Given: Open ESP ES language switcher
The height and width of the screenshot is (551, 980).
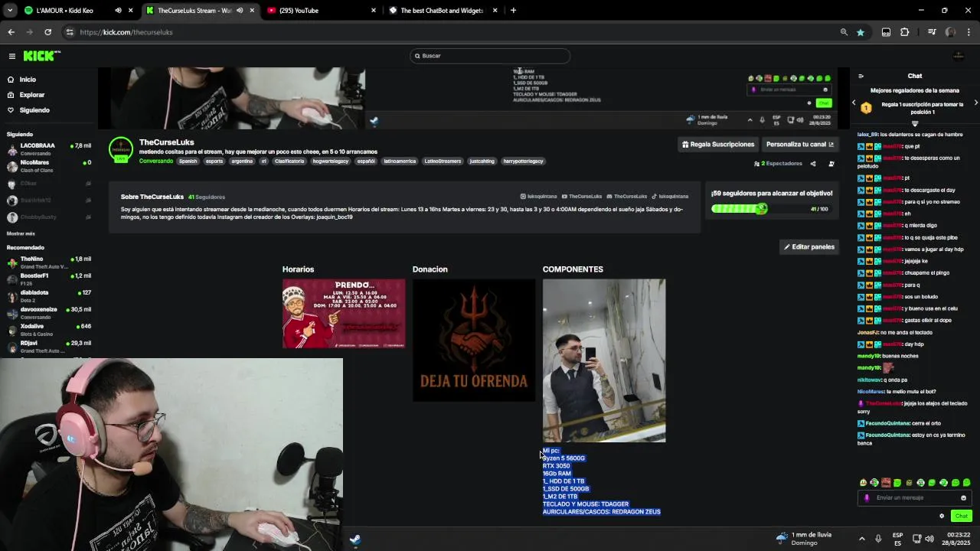Looking at the screenshot, I should pos(898,539).
